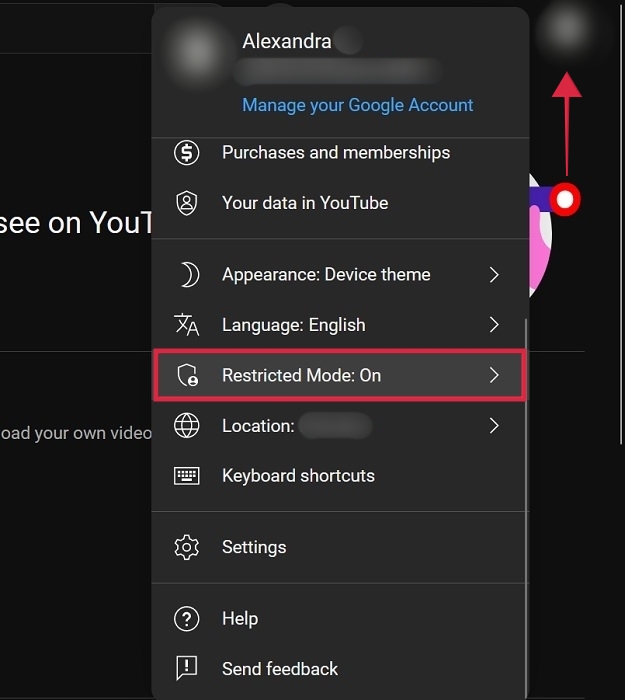Select the Location menu entry

pos(340,425)
